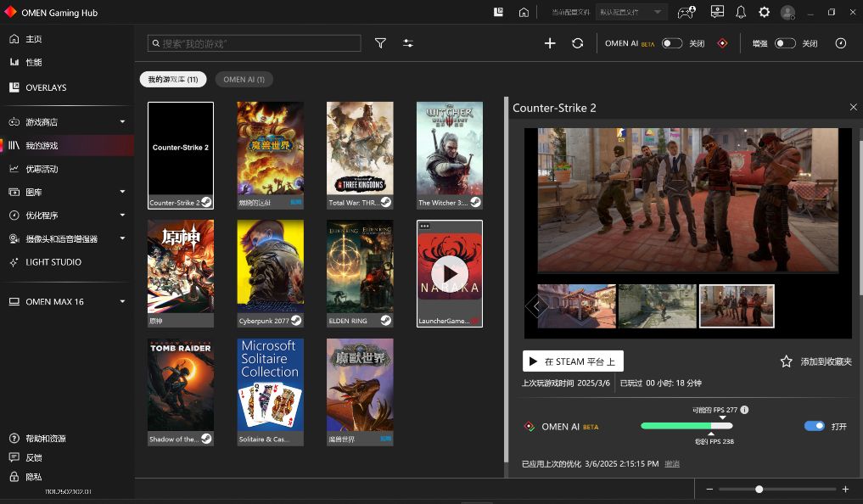Click the 撤消 link
Image resolution: width=863 pixels, height=504 pixels.
pyautogui.click(x=671, y=464)
